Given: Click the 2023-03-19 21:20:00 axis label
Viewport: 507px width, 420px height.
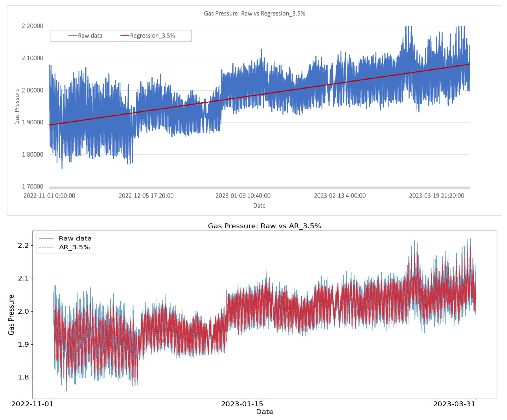Looking at the screenshot, I should click(437, 195).
